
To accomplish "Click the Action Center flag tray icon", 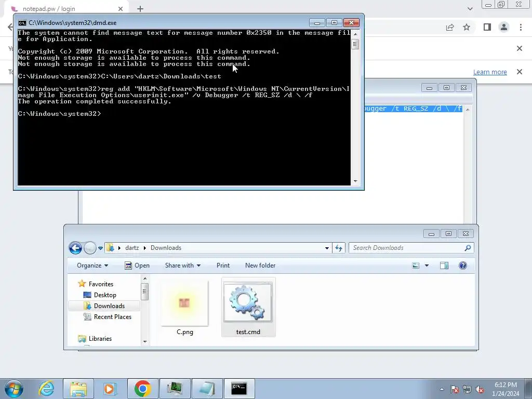I will pyautogui.click(x=454, y=389).
